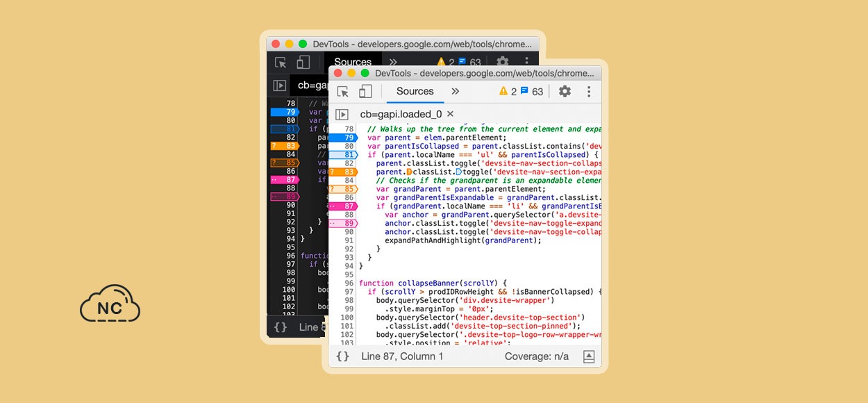Click 'function collapseBanner(scrollY)' code in front window

pos(433,283)
